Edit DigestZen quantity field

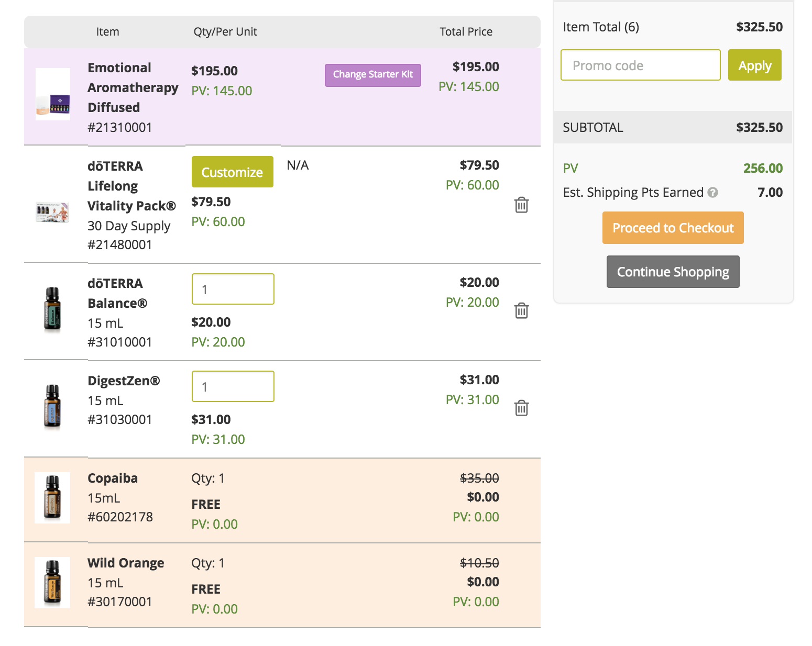(x=233, y=386)
